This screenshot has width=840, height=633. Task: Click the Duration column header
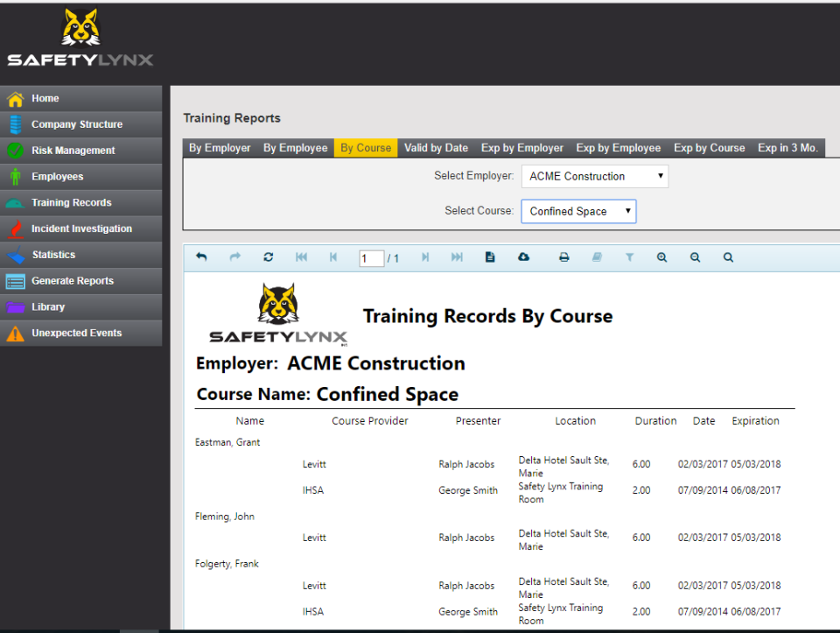tap(655, 421)
